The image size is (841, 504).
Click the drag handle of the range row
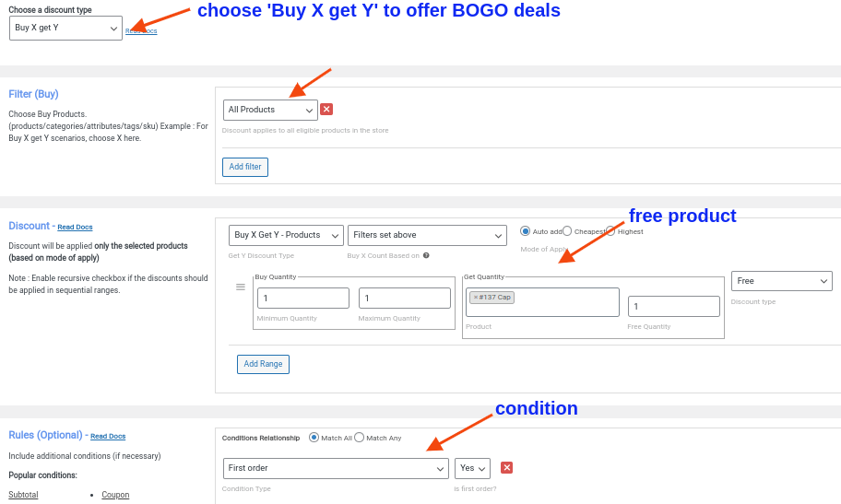pos(241,287)
